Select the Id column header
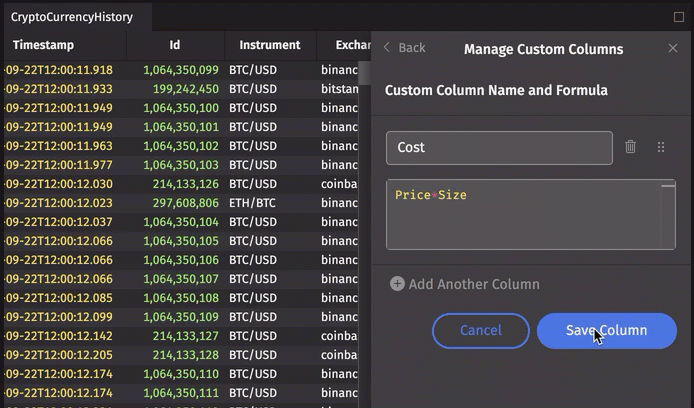Screen dimensions: 694x408 point(175,45)
